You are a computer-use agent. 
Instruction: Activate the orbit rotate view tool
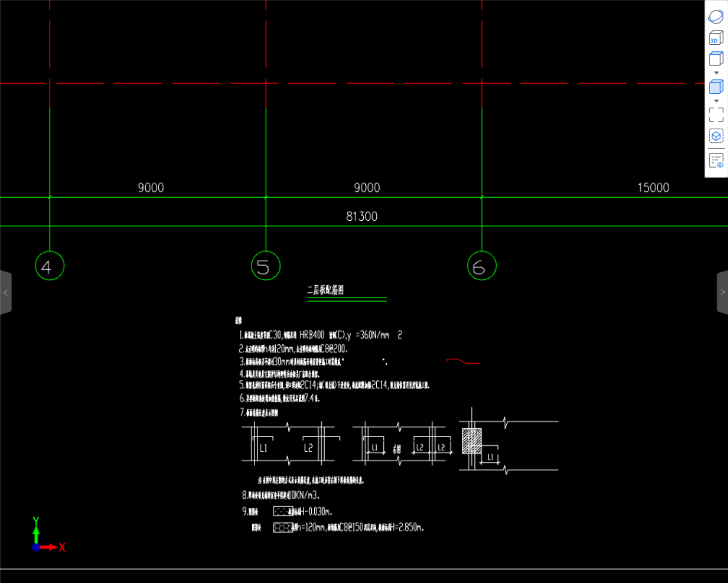[716, 17]
